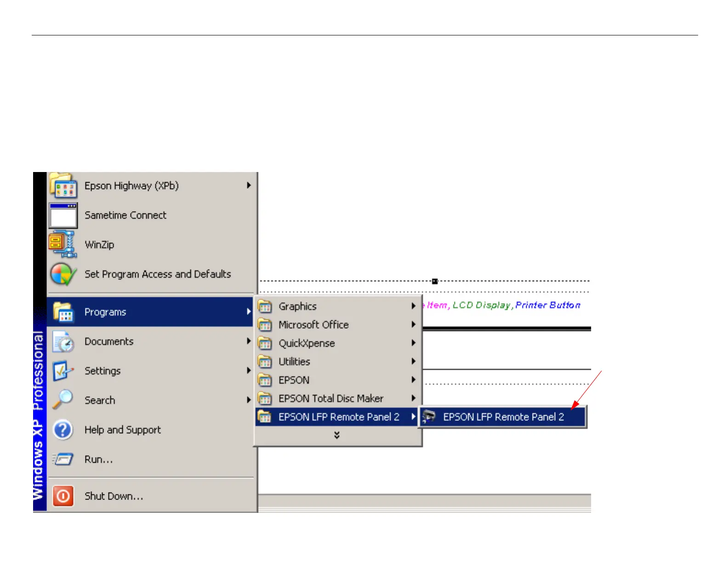The image size is (728, 563).
Task: Expand the Documents submenu arrow
Action: pos(249,341)
